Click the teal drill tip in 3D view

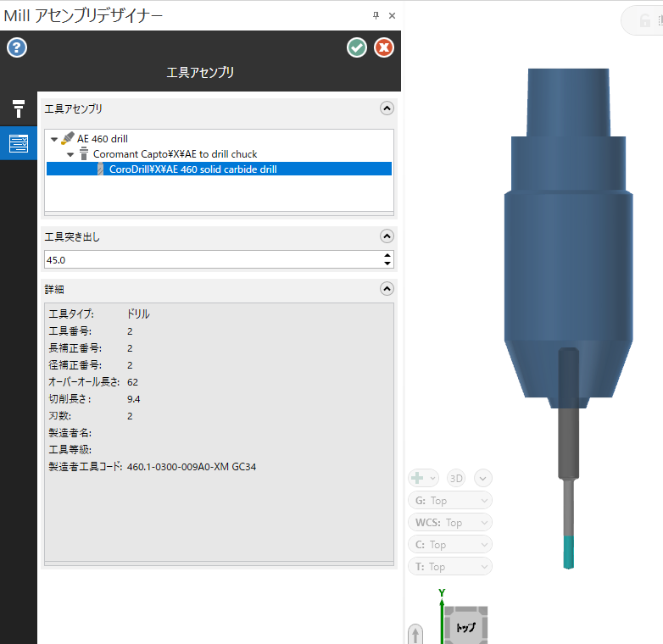[569, 552]
